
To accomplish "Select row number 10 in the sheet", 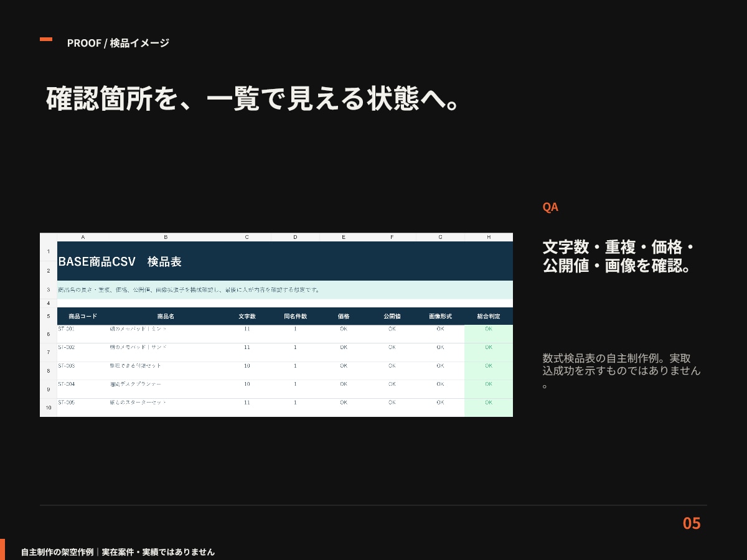I will pyautogui.click(x=48, y=408).
